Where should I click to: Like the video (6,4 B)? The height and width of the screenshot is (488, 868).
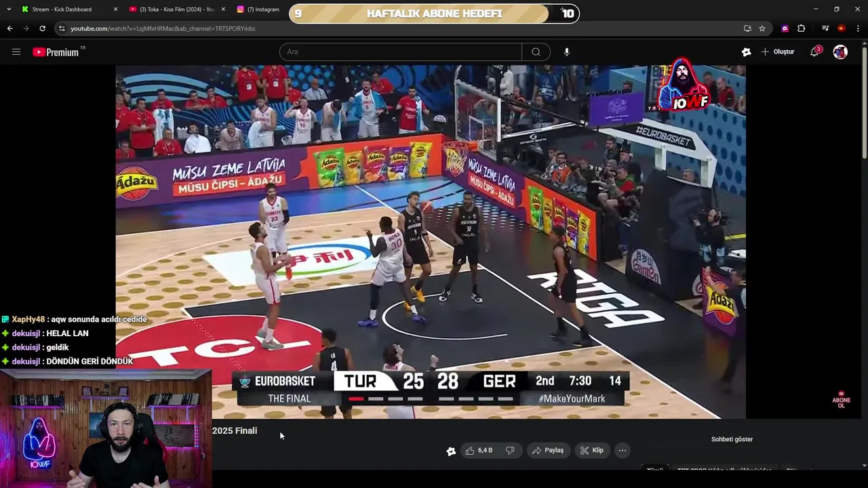(479, 450)
